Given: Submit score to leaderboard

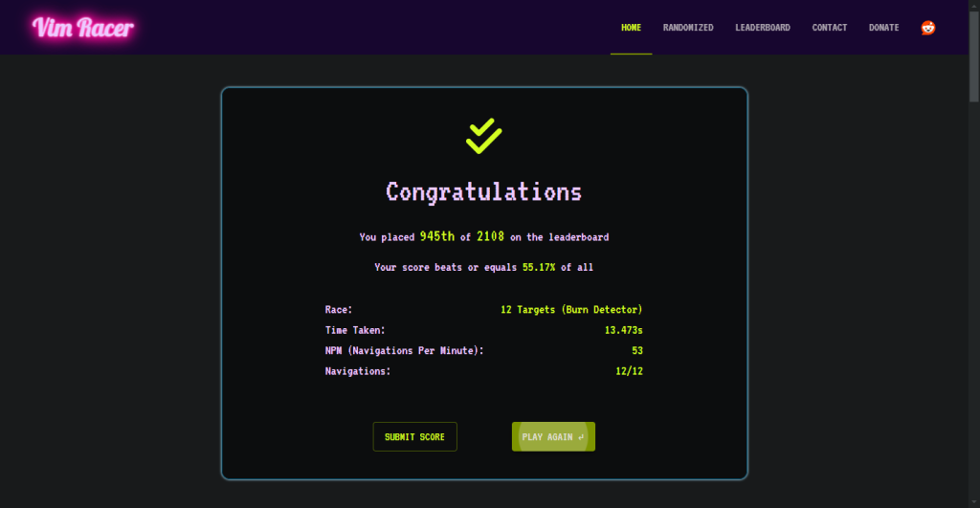Looking at the screenshot, I should 415,437.
